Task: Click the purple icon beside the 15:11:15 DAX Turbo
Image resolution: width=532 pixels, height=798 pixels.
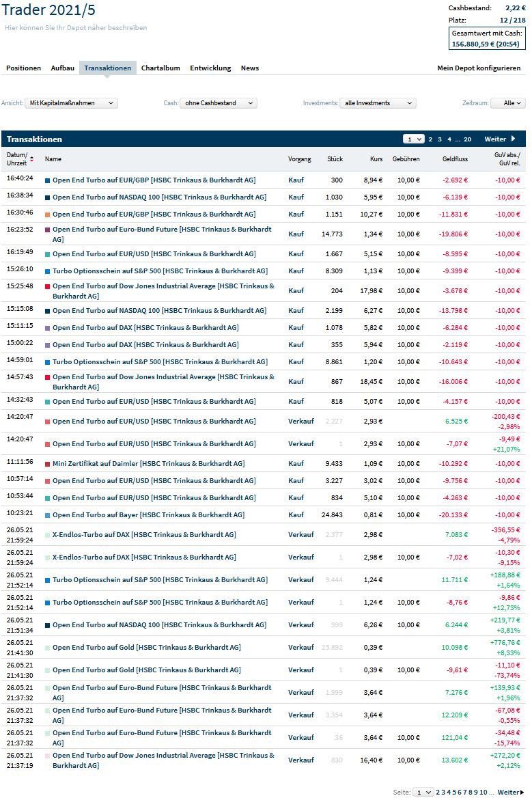Action: (46, 327)
